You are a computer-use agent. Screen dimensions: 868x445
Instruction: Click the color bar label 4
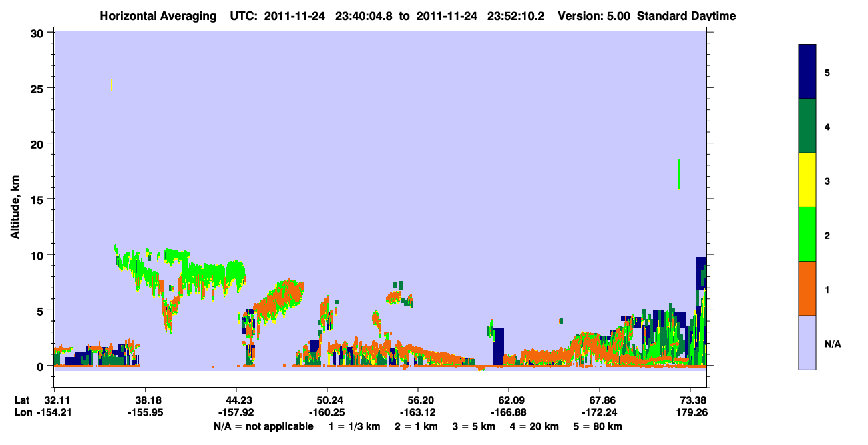click(x=827, y=126)
